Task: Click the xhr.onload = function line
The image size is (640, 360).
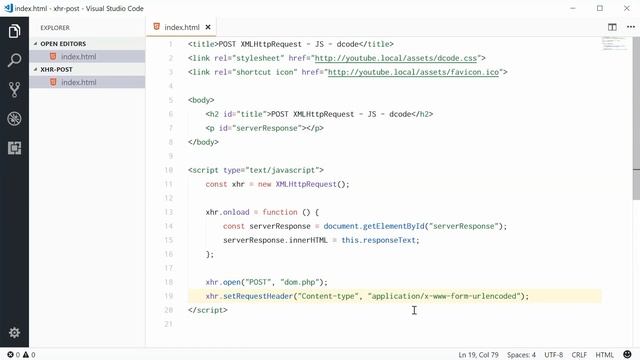Action: point(262,212)
